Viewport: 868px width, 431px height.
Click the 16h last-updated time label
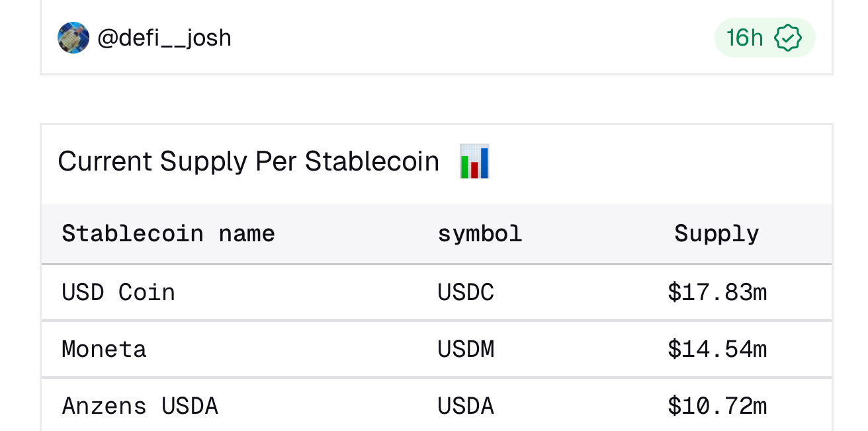click(744, 38)
